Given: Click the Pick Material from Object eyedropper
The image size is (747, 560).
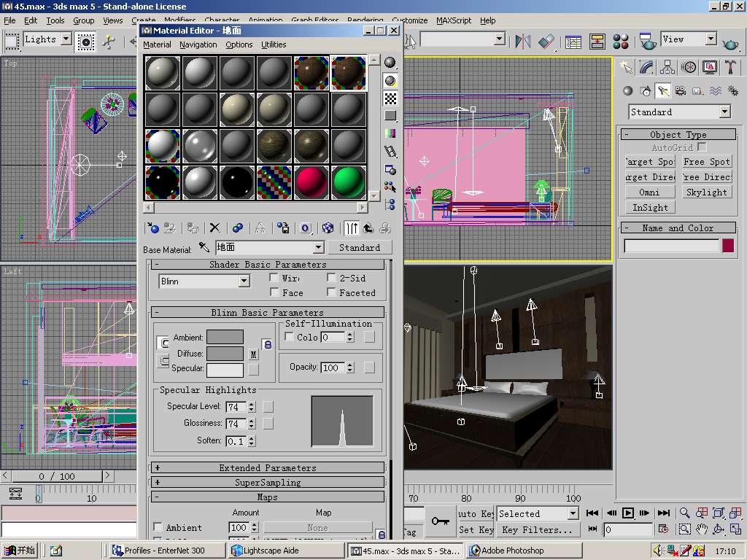Looking at the screenshot, I should [204, 248].
